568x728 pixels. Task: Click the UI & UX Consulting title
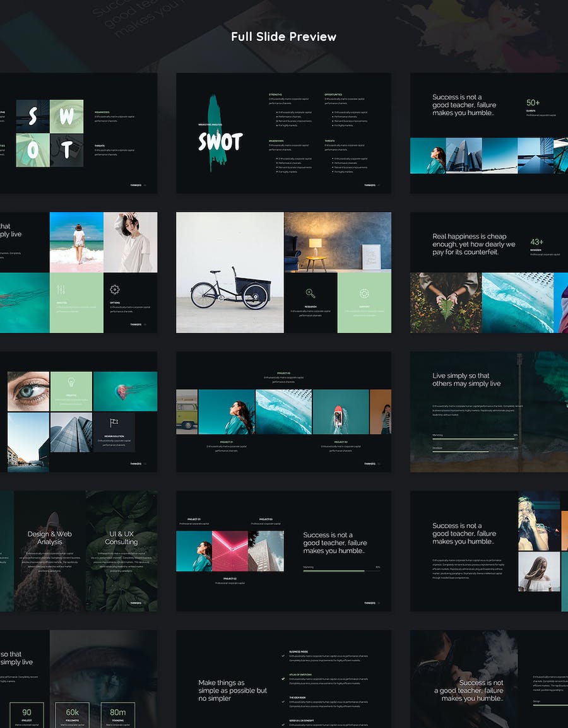121,537
